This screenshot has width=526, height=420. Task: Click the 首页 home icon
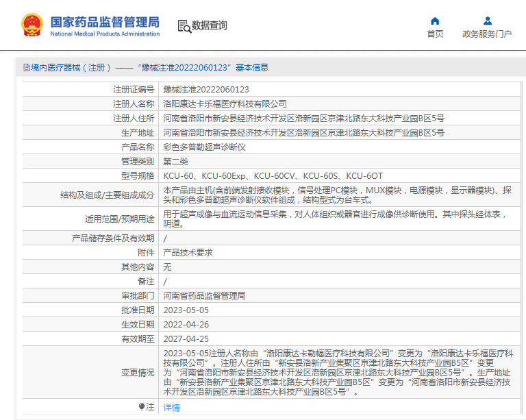pos(435,21)
